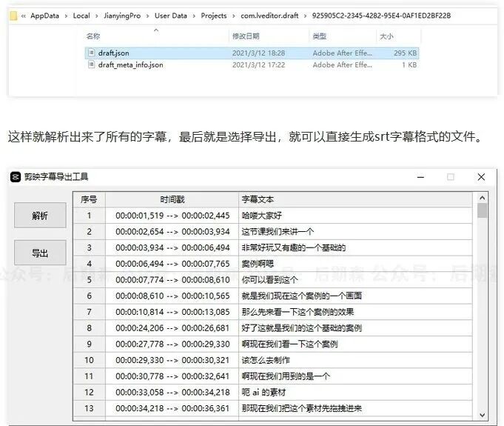Click the scroll up arrow in subtitle table
The image size is (504, 426).
(482, 198)
